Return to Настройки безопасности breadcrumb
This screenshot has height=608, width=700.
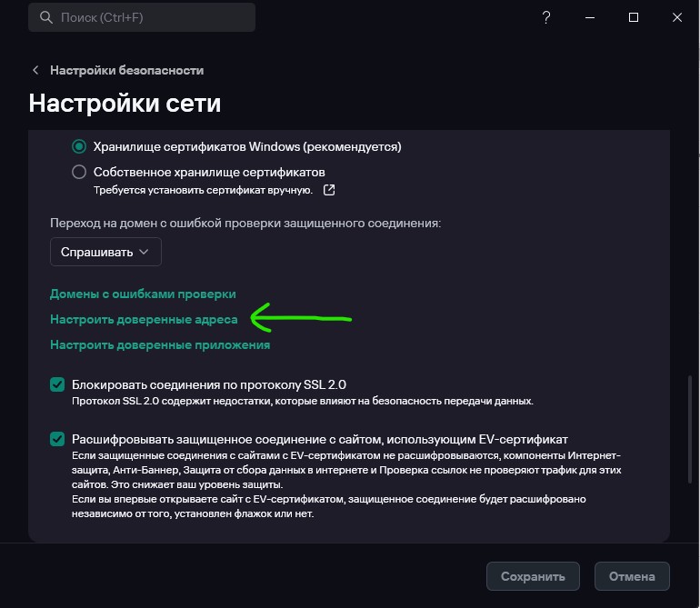click(x=126, y=70)
